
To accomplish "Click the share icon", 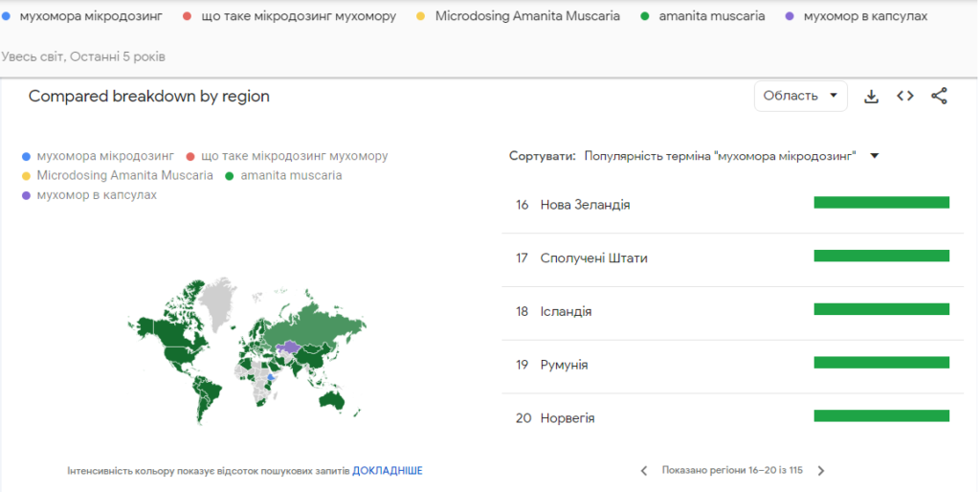I will pos(939,96).
